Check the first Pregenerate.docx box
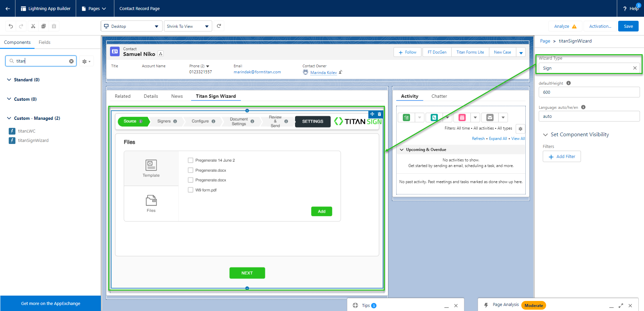This screenshot has height=311, width=644. point(190,170)
